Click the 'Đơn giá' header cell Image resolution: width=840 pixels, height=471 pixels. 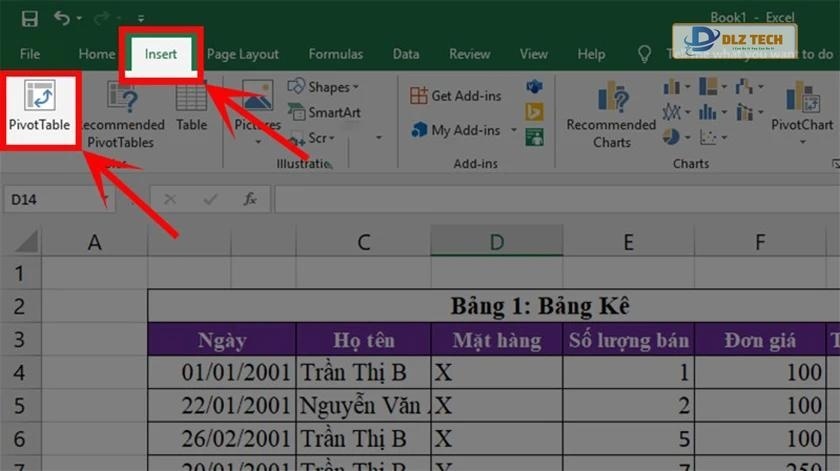coord(760,339)
